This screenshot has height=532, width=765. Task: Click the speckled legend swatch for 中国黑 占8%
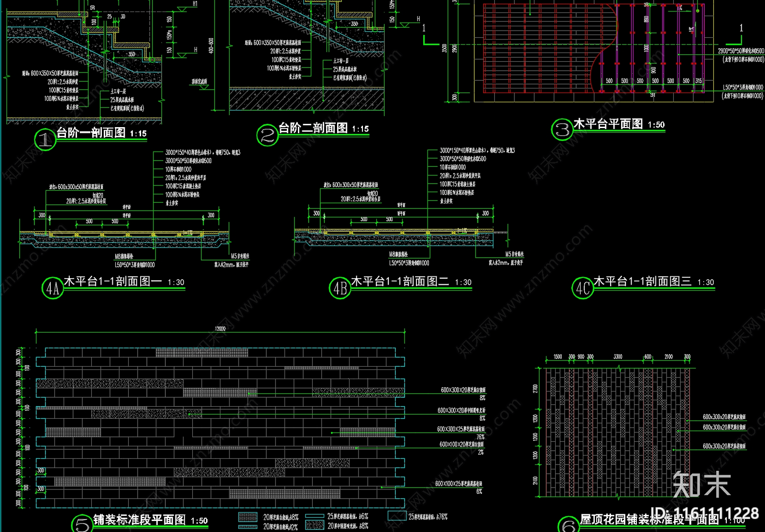tap(315, 525)
